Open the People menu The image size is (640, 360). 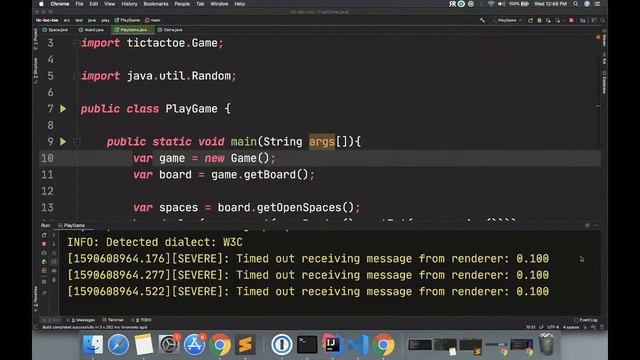[x=182, y=4]
